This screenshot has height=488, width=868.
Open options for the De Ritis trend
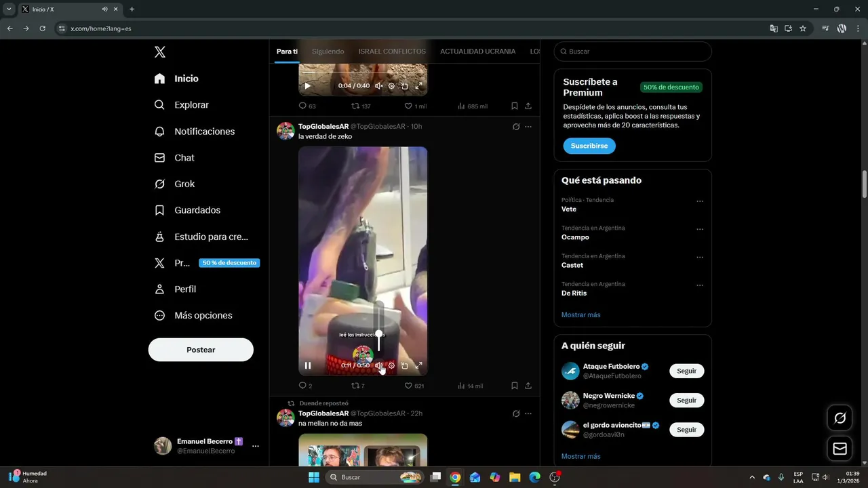pos(700,285)
